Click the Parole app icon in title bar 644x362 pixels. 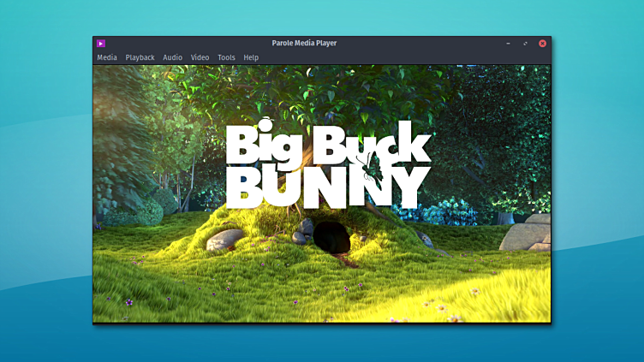(x=101, y=43)
